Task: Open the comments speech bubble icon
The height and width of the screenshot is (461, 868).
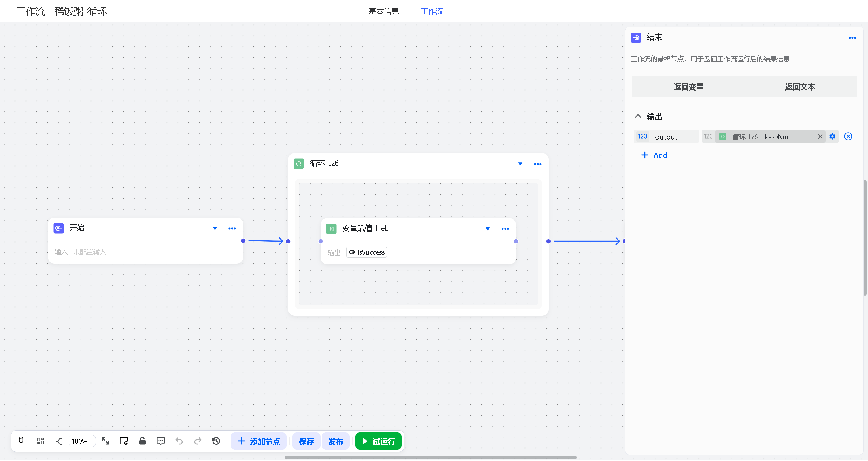Action: [x=161, y=441]
